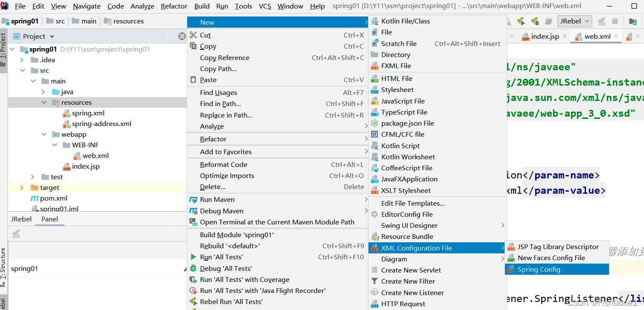Viewport: 644px width, 310px height.
Task: Collapse the src folder
Action: pos(22,71)
